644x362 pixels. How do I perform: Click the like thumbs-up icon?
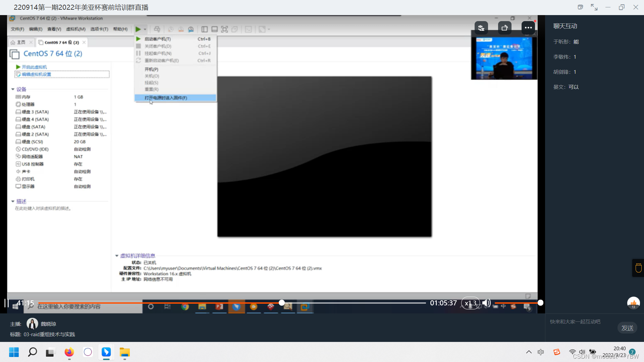(633, 303)
